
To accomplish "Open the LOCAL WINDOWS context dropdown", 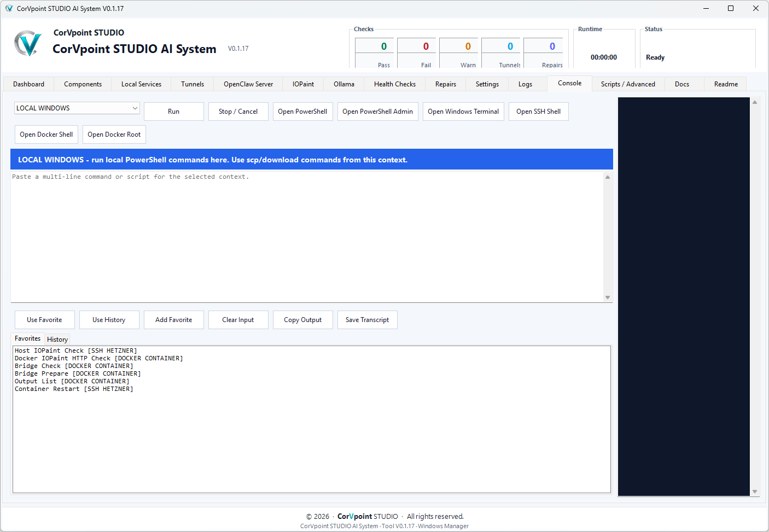I will click(x=77, y=108).
